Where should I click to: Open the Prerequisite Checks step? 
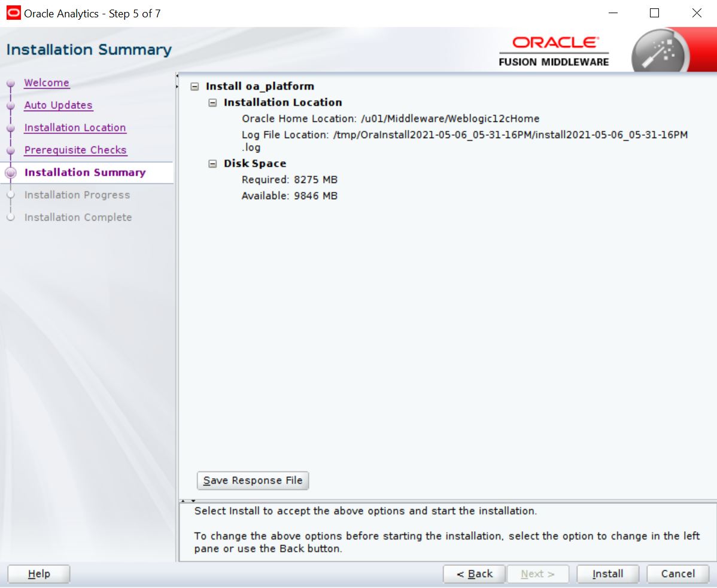click(x=75, y=150)
